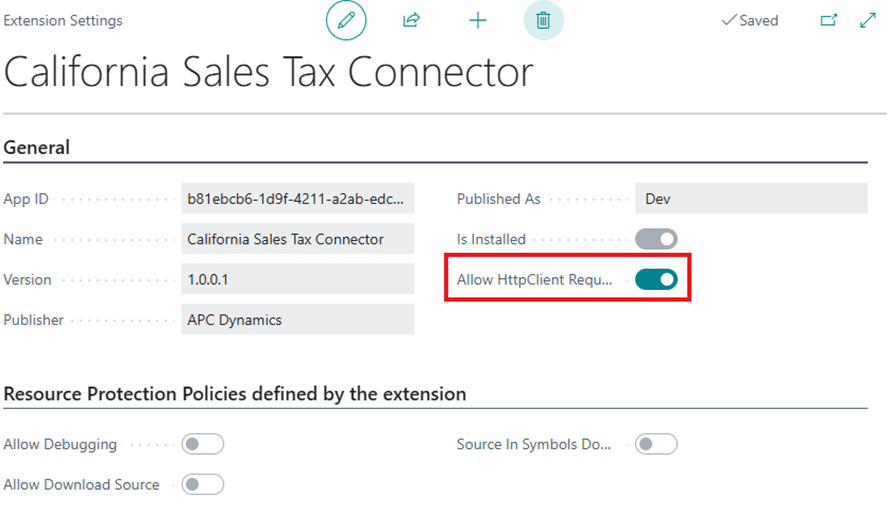Click the Published As Dev field

(x=750, y=199)
